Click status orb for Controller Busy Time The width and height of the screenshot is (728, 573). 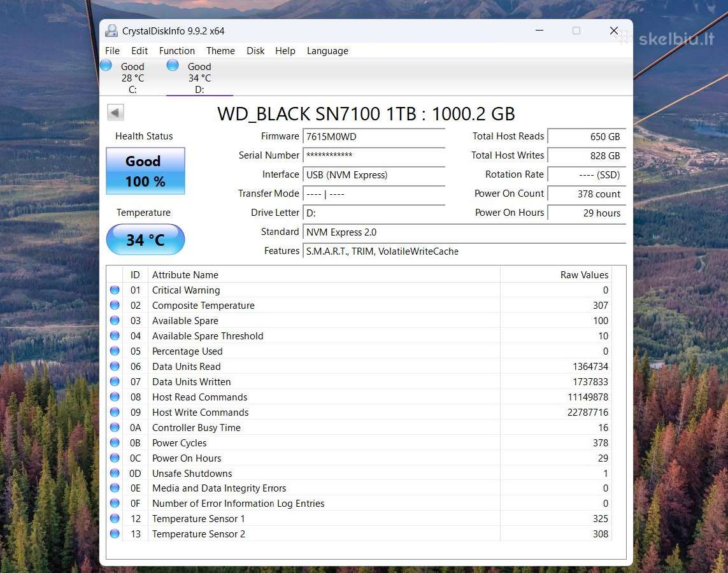115,428
